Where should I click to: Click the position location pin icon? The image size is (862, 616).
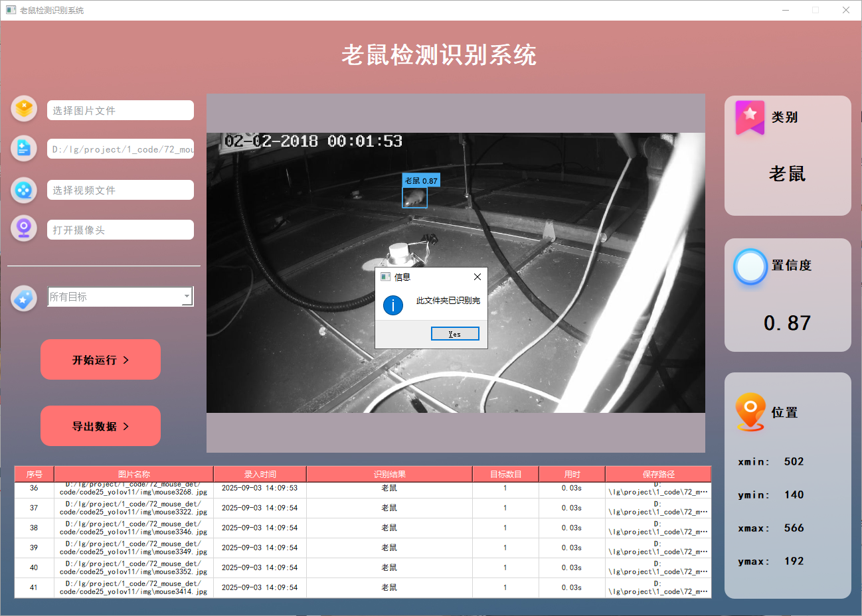750,412
